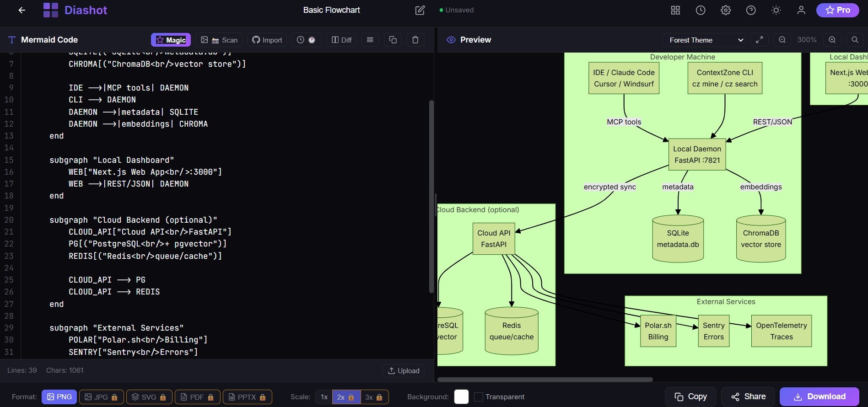The image size is (868, 407).
Task: Zoom in the preview
Action: pos(832,40)
